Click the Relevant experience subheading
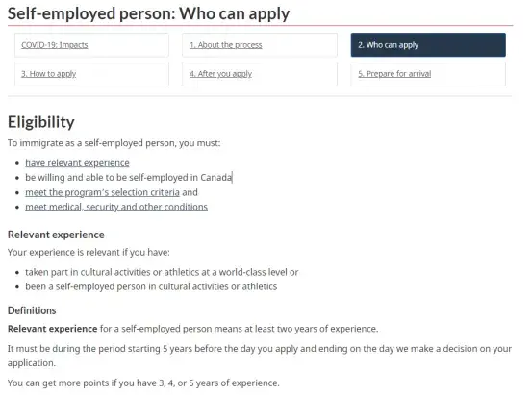This screenshot has height=395, width=532. 56,235
